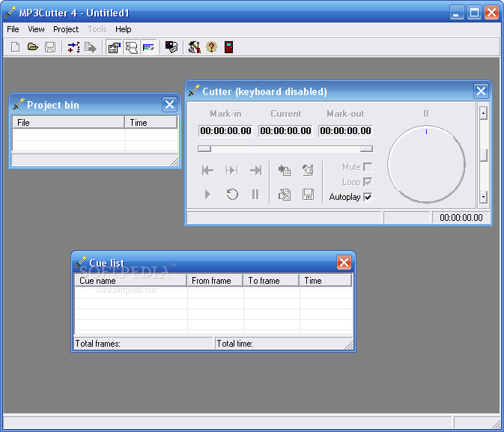This screenshot has width=504, height=432.
Task: Jump to mark-out in the Cutter
Action: tap(256, 170)
